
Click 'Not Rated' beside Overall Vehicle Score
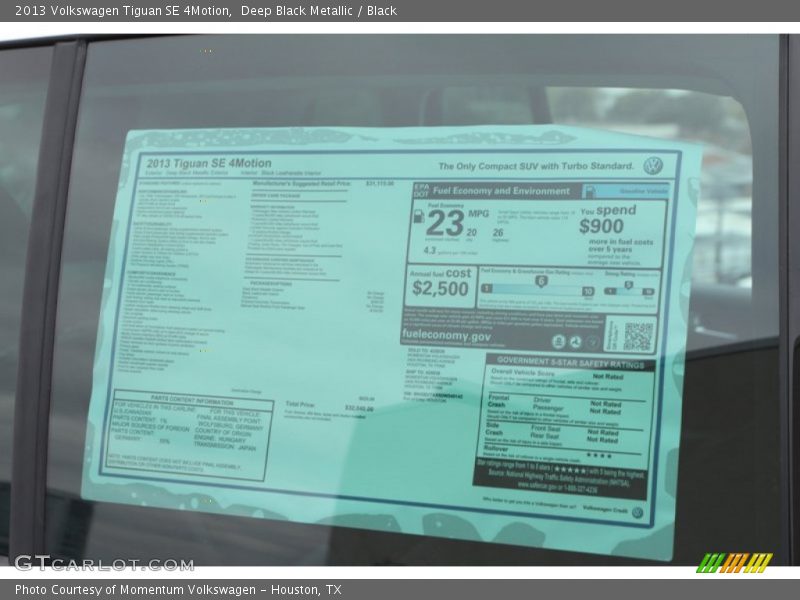click(x=608, y=377)
